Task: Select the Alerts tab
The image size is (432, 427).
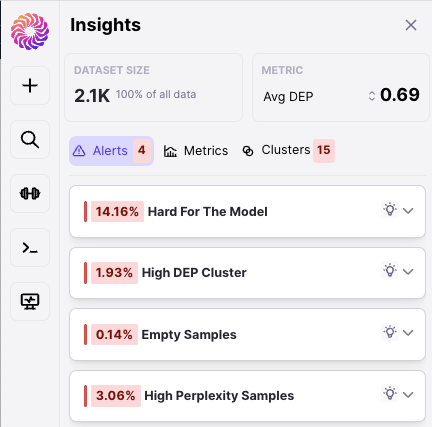Action: pyautogui.click(x=111, y=151)
